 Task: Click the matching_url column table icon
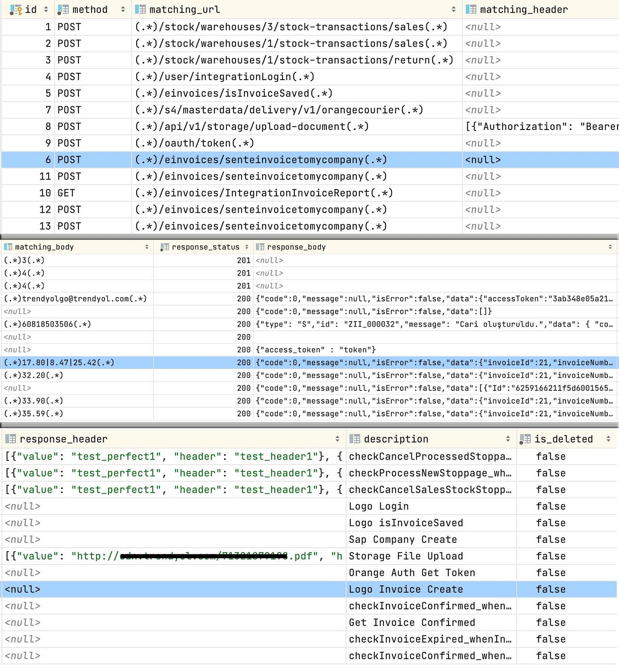click(x=140, y=9)
